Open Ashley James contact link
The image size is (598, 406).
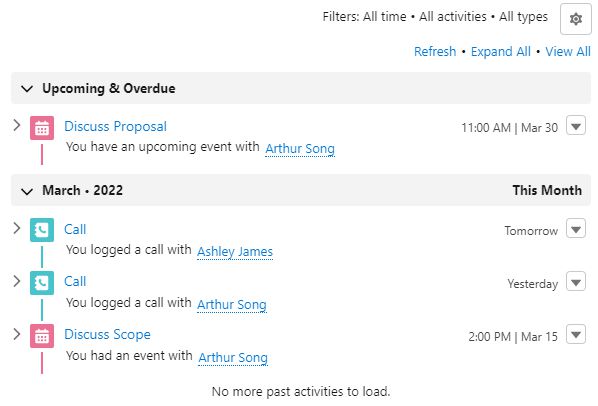235,252
